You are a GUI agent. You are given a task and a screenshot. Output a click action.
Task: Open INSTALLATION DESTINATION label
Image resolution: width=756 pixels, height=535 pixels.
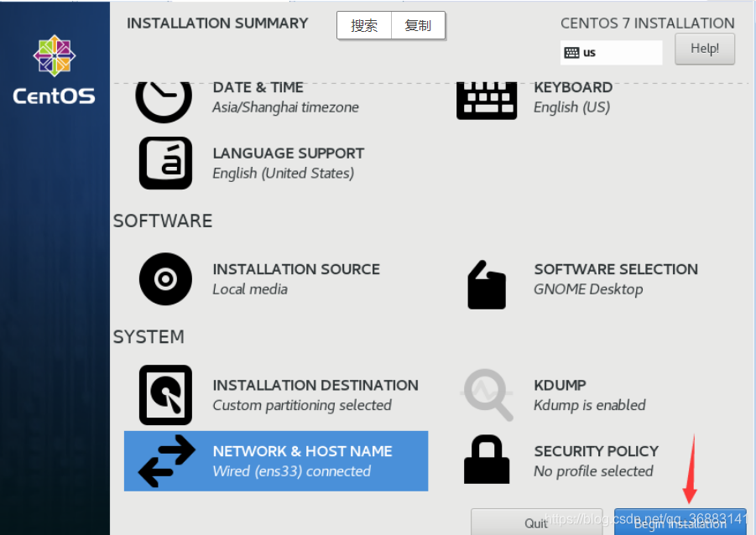[x=315, y=385]
